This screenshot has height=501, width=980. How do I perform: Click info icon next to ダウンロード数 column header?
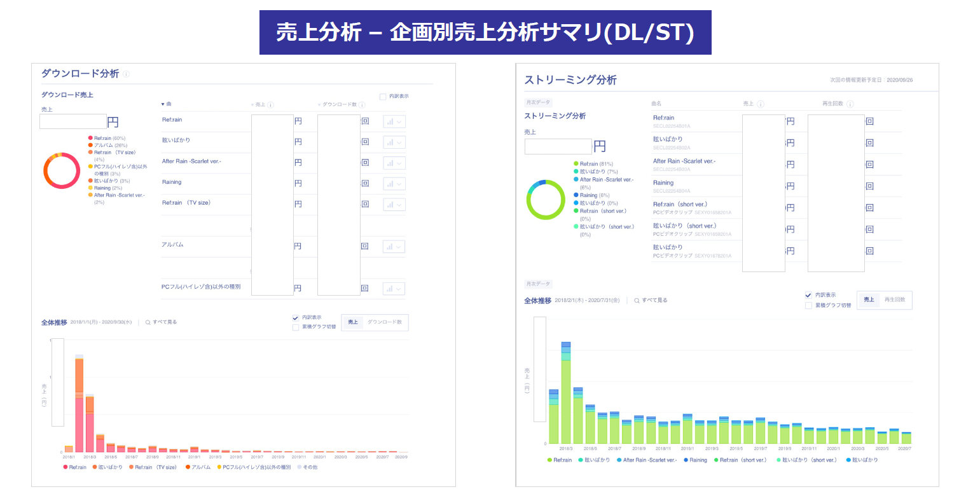(x=362, y=105)
